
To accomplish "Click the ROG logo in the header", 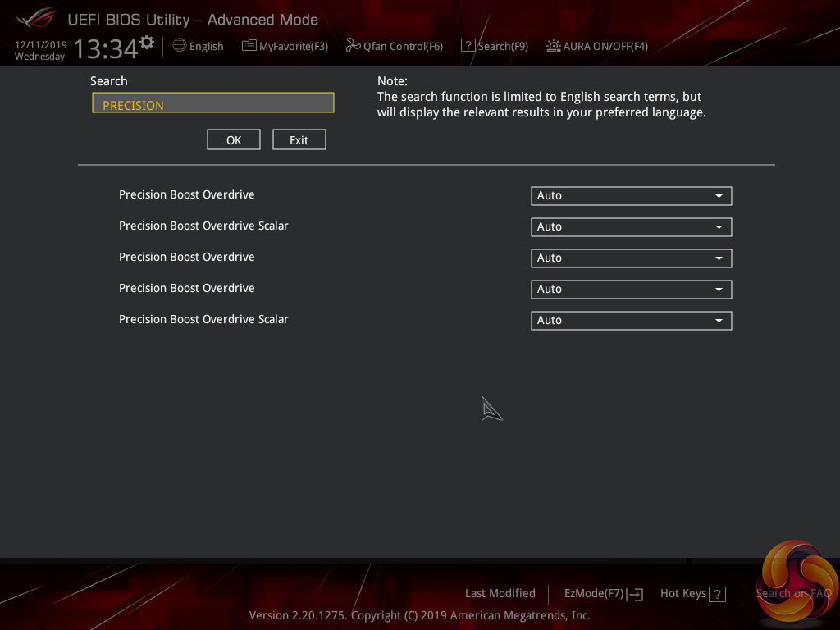I will coord(36,19).
